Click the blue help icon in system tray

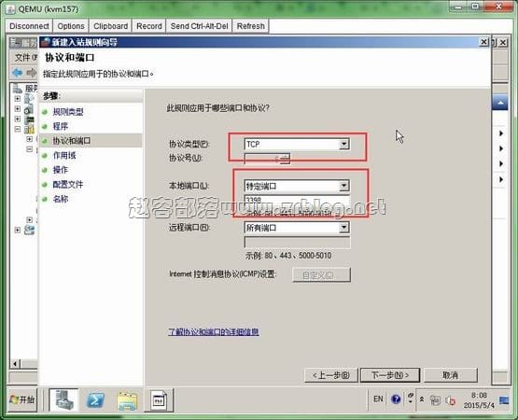pos(396,399)
